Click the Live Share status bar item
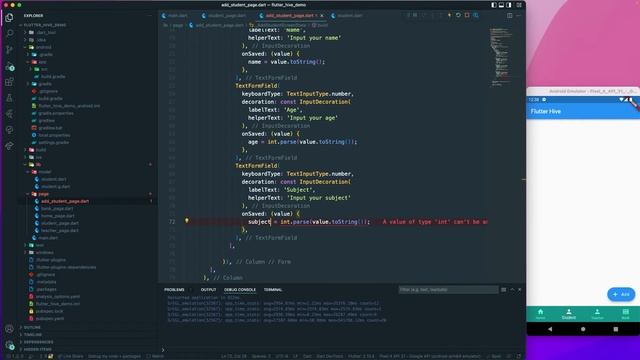This screenshot has width=640, height=360. pyautogui.click(x=71, y=356)
